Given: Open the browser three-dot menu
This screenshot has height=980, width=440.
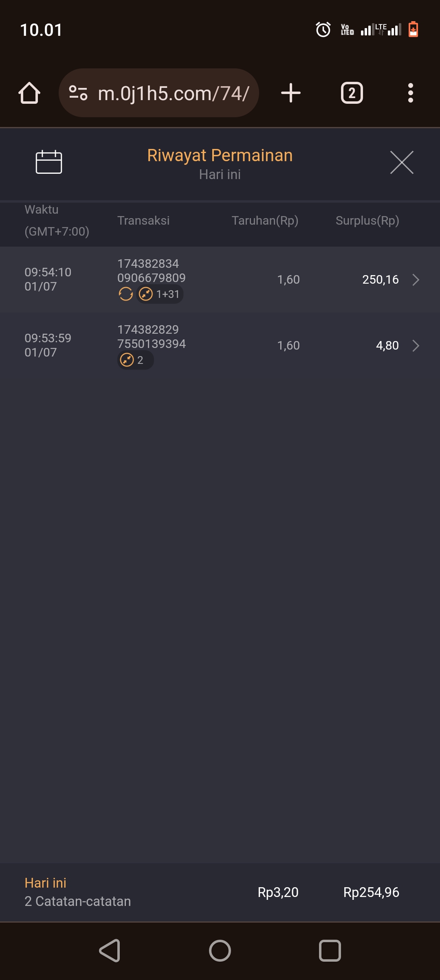Looking at the screenshot, I should pyautogui.click(x=410, y=93).
